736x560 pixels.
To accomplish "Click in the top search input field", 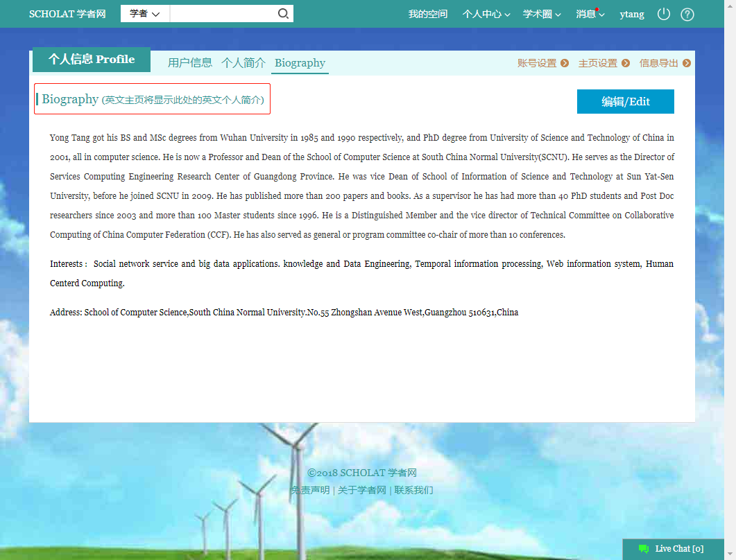I will tap(222, 14).
